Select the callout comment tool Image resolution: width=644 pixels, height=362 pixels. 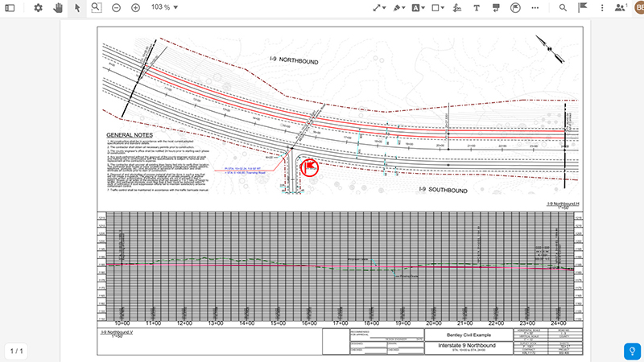pyautogui.click(x=496, y=8)
